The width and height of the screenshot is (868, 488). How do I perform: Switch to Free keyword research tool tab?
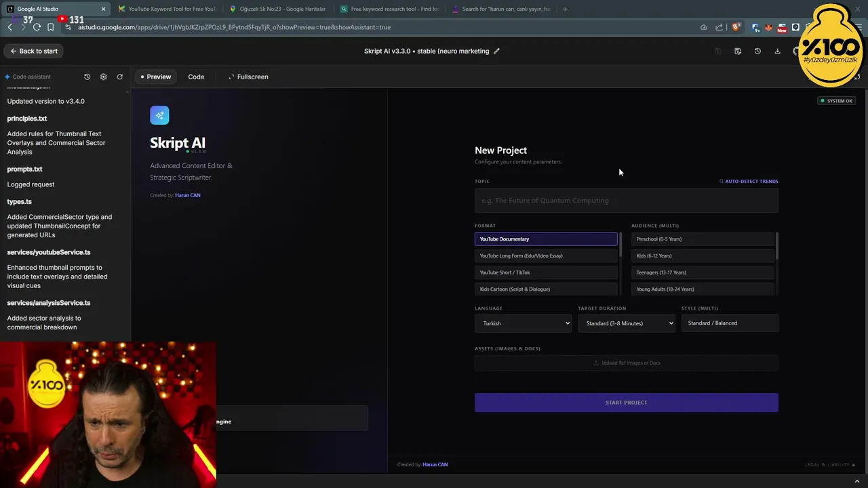click(x=389, y=9)
